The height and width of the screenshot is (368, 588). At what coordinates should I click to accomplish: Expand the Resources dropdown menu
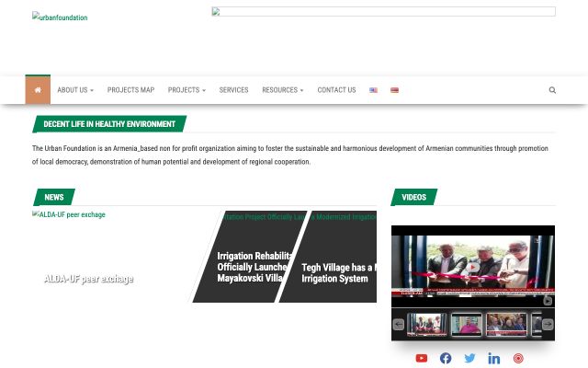click(x=283, y=90)
